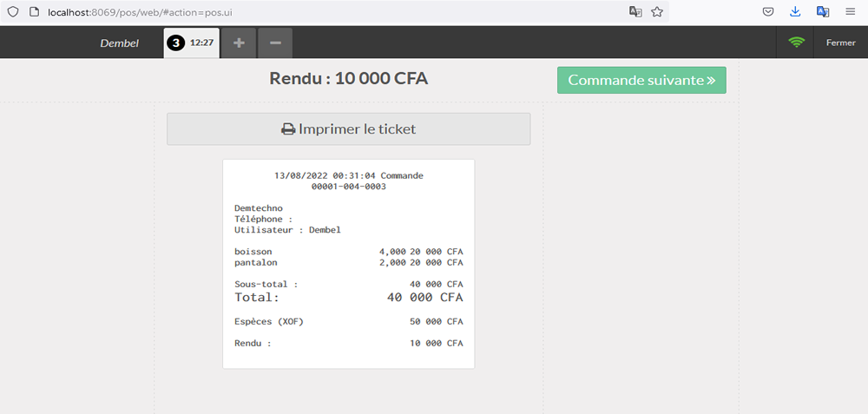Image resolution: width=868 pixels, height=414 pixels.
Task: Click the blue translator extension icon
Action: coord(823,12)
